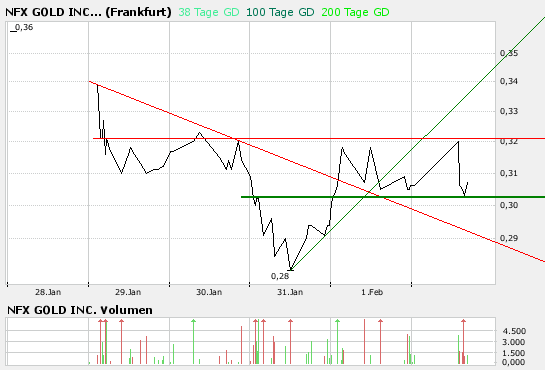Click the 1.500 volume axis label
Viewport: 545px width, 384px height.
point(514,353)
